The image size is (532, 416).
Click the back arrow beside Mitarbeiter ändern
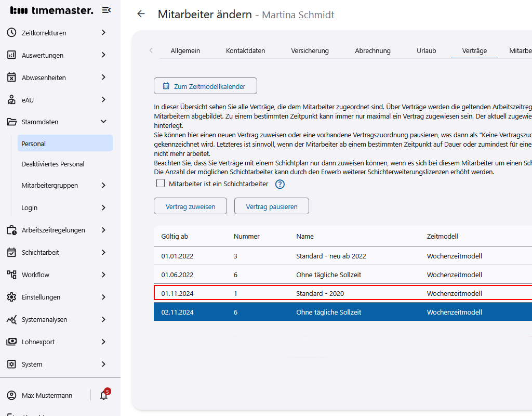click(x=141, y=14)
